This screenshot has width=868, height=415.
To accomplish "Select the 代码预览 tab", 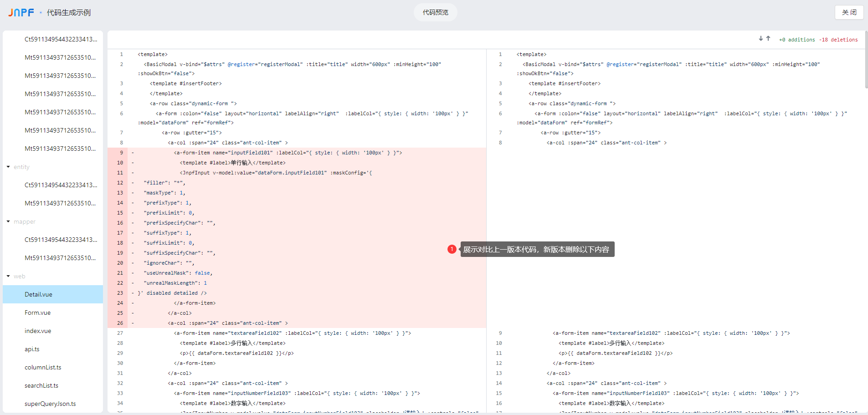I will (435, 12).
